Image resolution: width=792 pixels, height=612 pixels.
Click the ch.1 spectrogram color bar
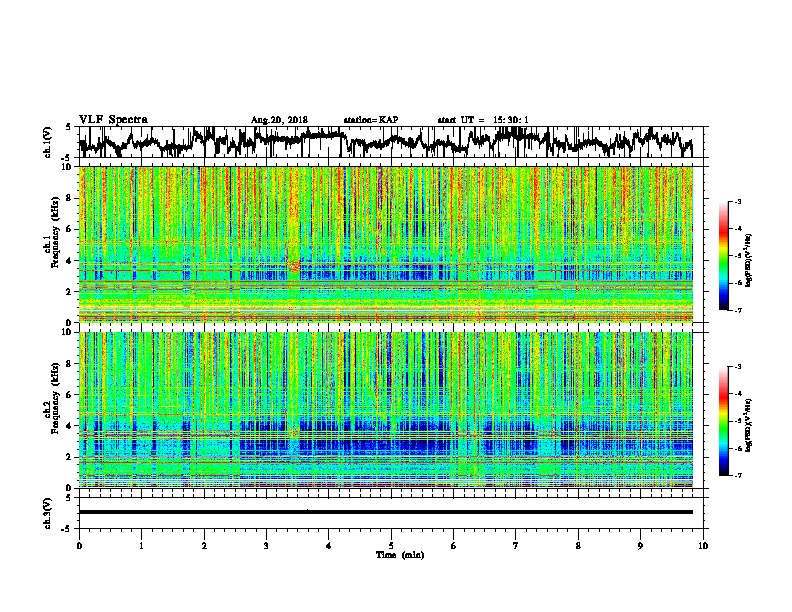(x=723, y=256)
